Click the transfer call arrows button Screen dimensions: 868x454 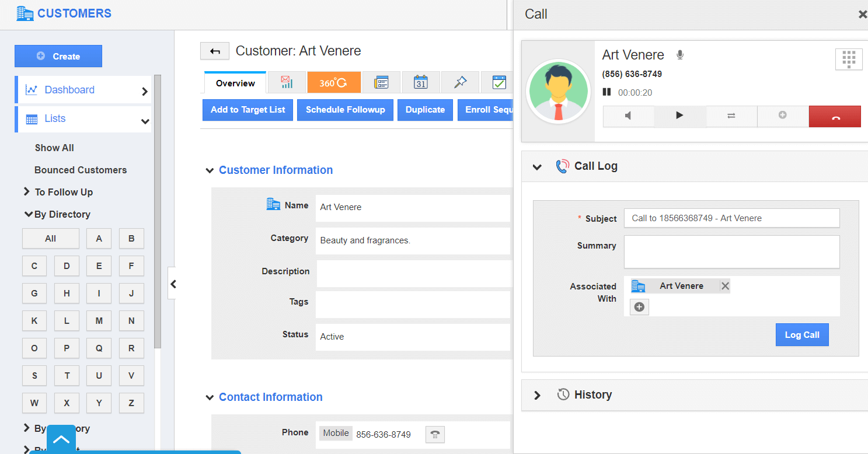(x=731, y=116)
